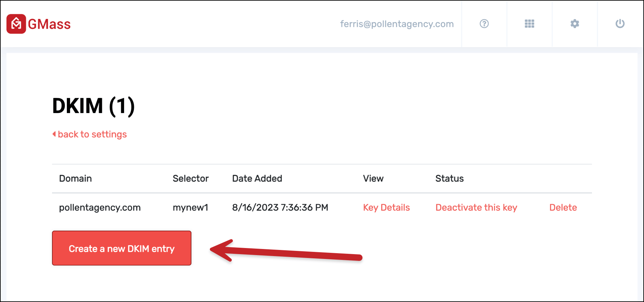Click the View column header
Image resolution: width=644 pixels, height=302 pixels.
tap(373, 179)
